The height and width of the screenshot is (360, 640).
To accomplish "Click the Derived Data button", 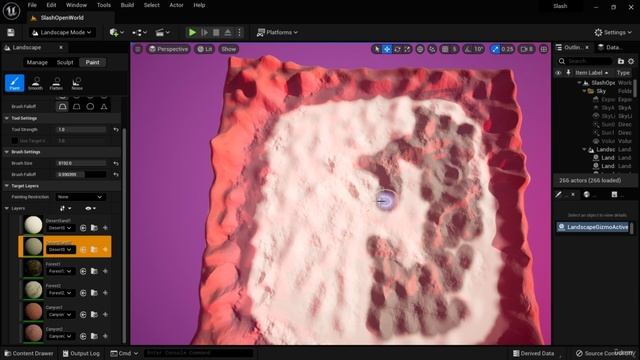I will click(533, 353).
